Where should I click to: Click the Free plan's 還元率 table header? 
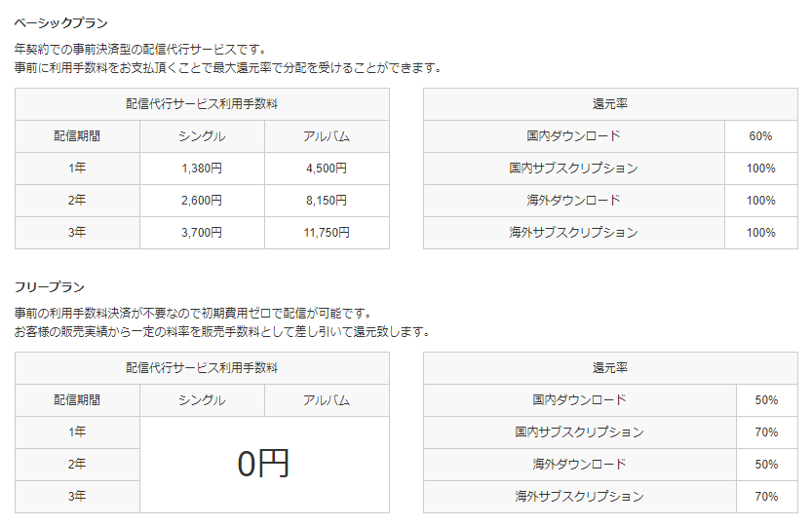click(610, 368)
